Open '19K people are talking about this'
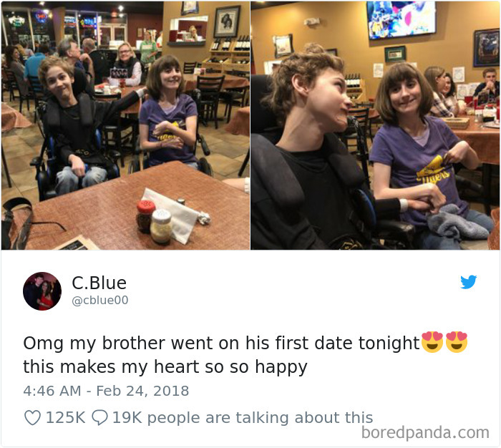This screenshot has height=448, width=501. [x=243, y=418]
